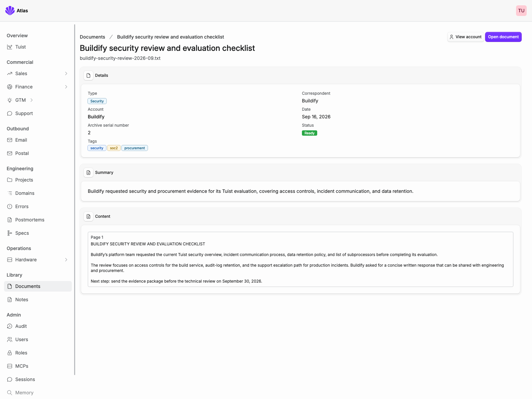Click the Ready status badge
The width and height of the screenshot is (532, 399).
[310, 133]
